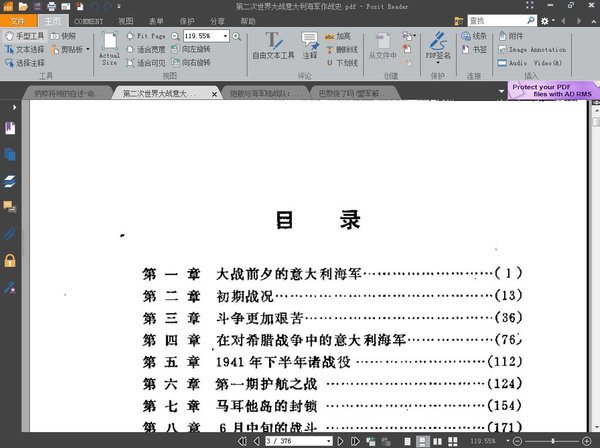Insert Audio & Video
The width and height of the screenshot is (600, 448).
[x=530, y=63]
